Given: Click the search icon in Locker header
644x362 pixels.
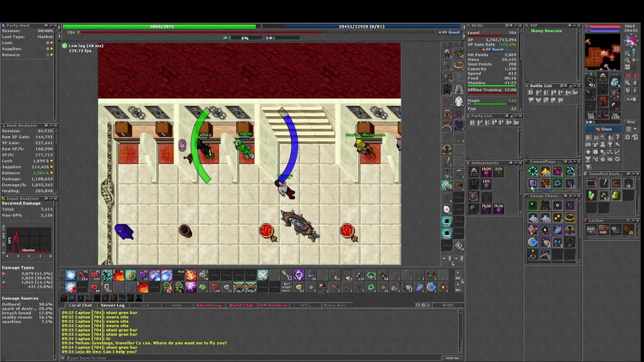Looking at the screenshot, I should point(628,221).
